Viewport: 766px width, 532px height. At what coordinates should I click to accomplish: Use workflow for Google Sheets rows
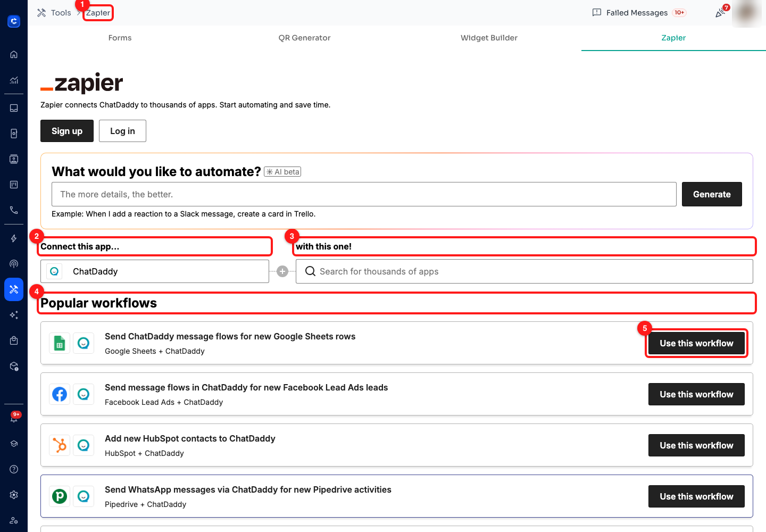[x=696, y=343]
